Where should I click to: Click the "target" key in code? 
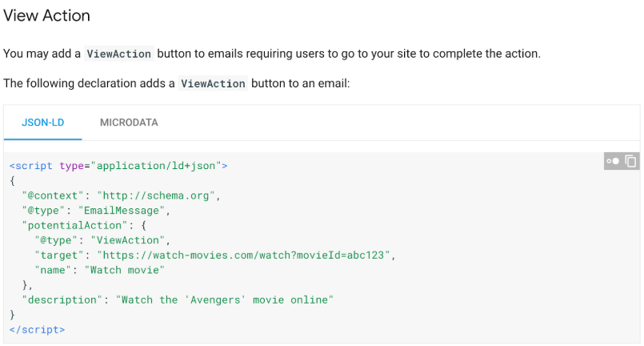59,255
